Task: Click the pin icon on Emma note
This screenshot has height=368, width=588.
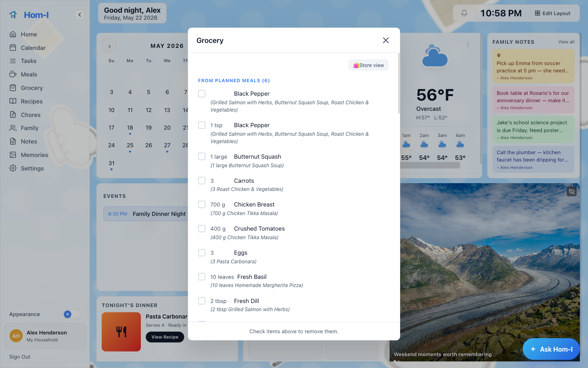Action: tap(499, 55)
